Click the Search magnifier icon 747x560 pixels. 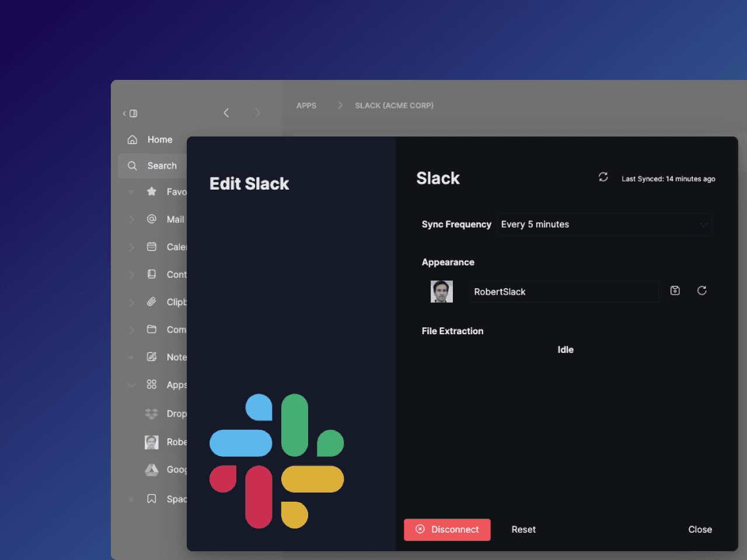point(132,166)
